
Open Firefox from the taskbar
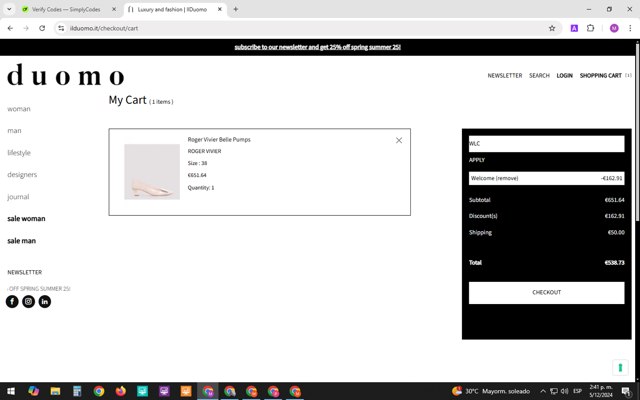point(120,391)
